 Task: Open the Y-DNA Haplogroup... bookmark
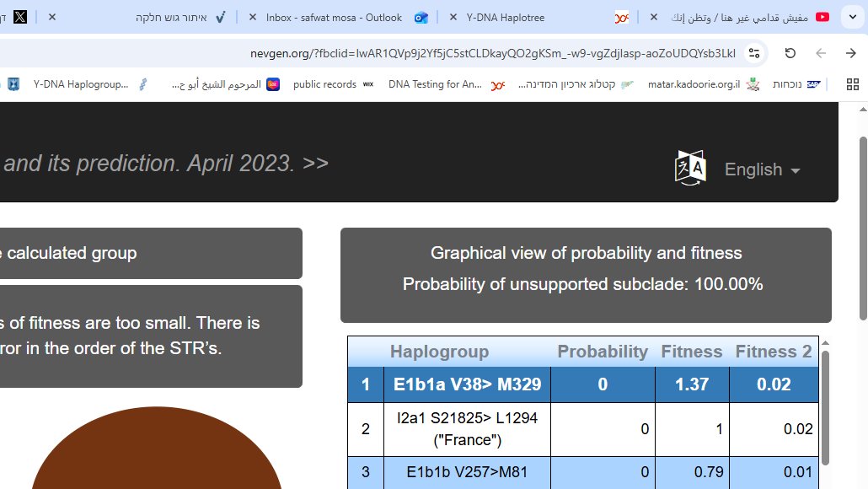tap(90, 84)
